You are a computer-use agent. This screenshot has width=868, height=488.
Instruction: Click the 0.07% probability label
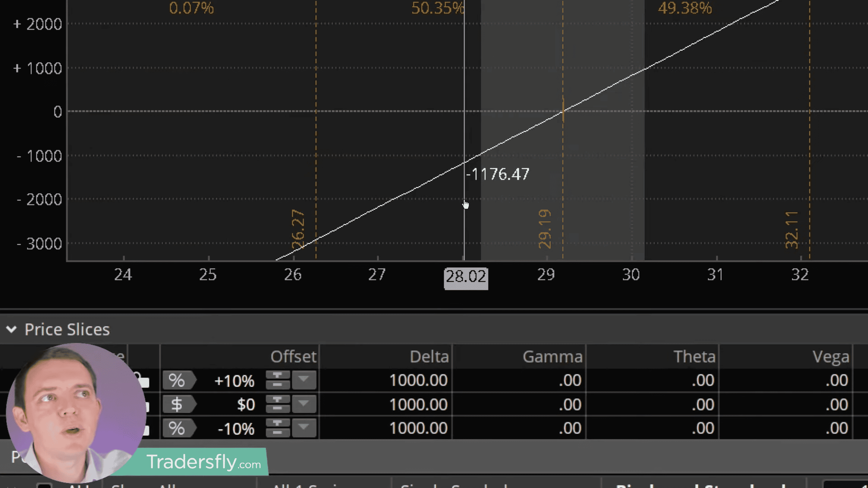[191, 8]
